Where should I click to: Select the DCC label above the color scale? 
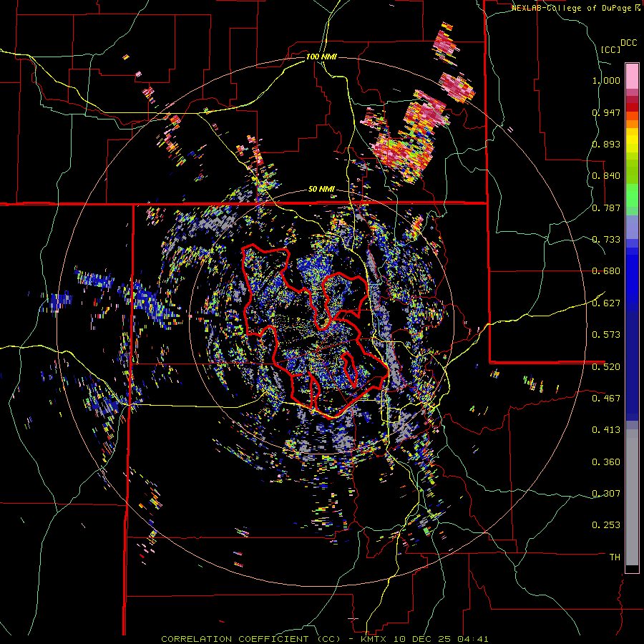click(x=628, y=43)
